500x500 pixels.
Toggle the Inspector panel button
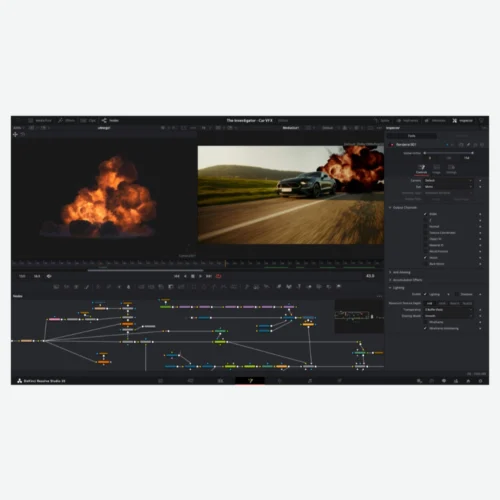coord(463,121)
